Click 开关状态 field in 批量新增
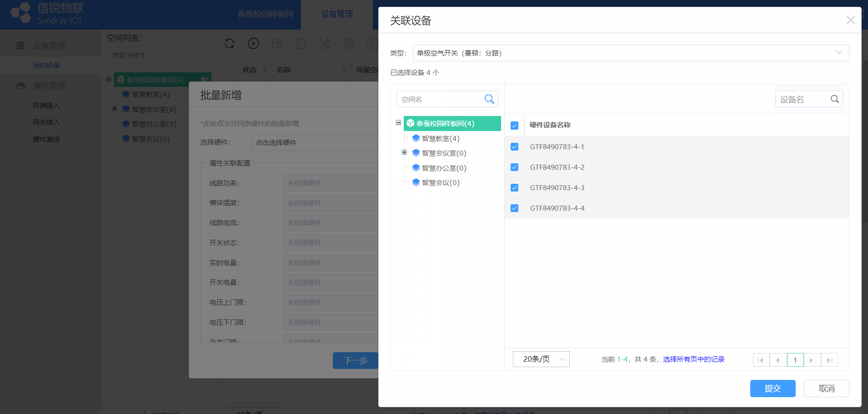This screenshot has width=868, height=414. (331, 242)
